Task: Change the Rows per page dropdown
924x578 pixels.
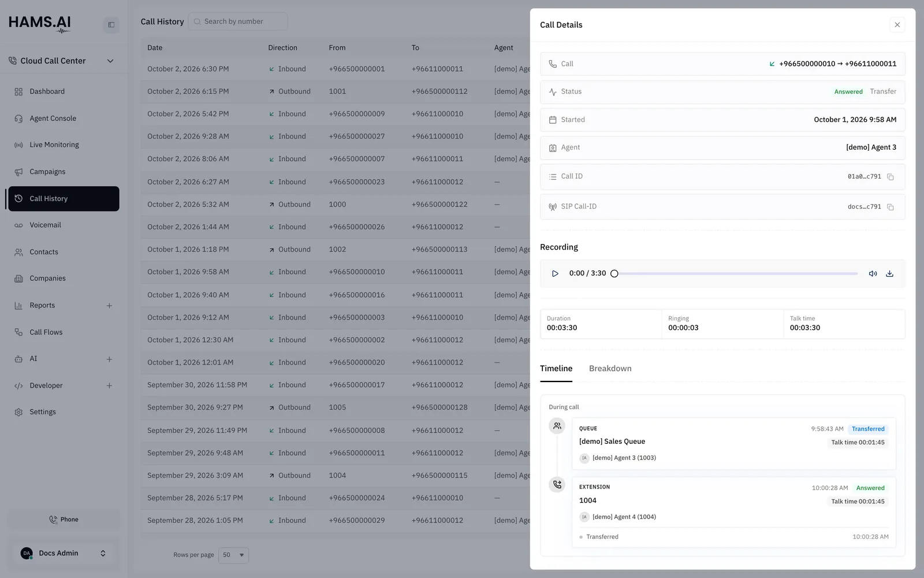Action: (x=233, y=555)
